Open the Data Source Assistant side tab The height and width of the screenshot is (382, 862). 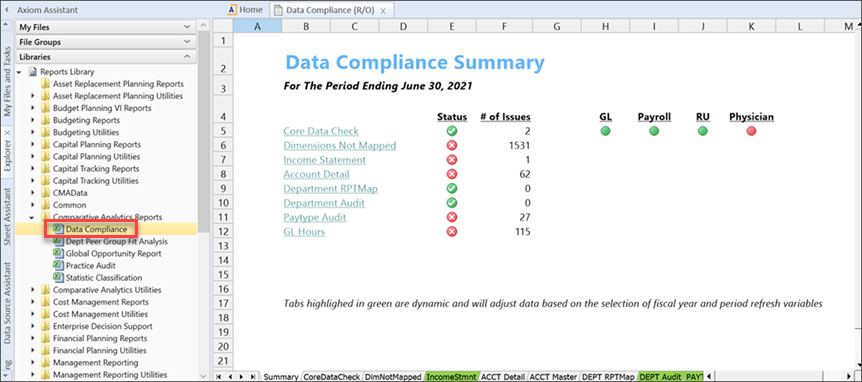pyautogui.click(x=7, y=302)
